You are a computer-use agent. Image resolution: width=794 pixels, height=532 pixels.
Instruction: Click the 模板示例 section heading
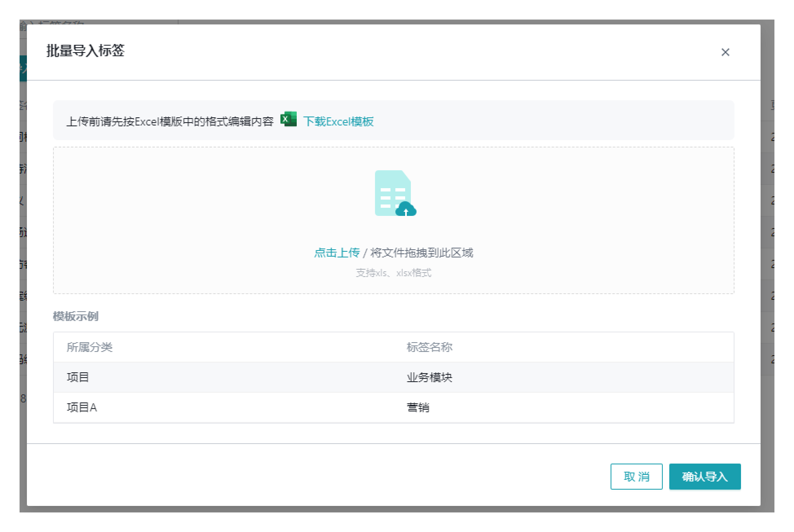pos(76,316)
